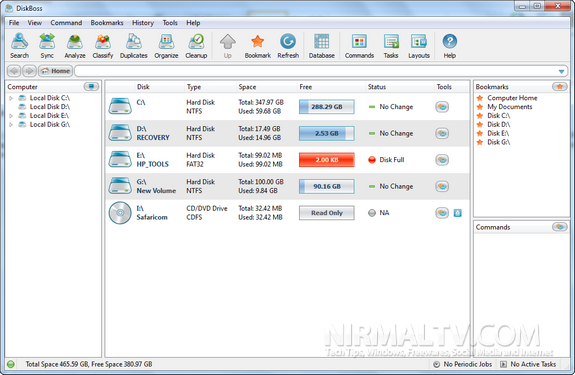Open the Disk C:\ bookmark
The height and width of the screenshot is (375, 575).
(498, 115)
